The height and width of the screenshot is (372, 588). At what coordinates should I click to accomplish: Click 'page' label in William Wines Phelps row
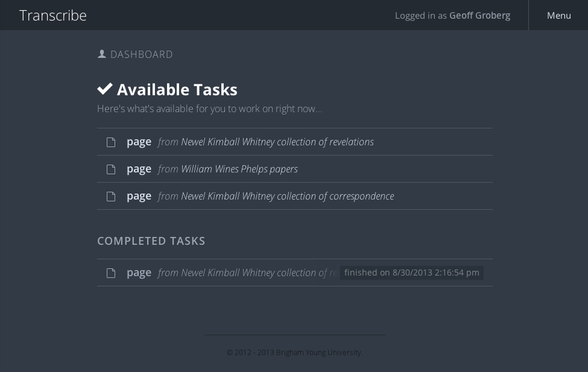[139, 169]
